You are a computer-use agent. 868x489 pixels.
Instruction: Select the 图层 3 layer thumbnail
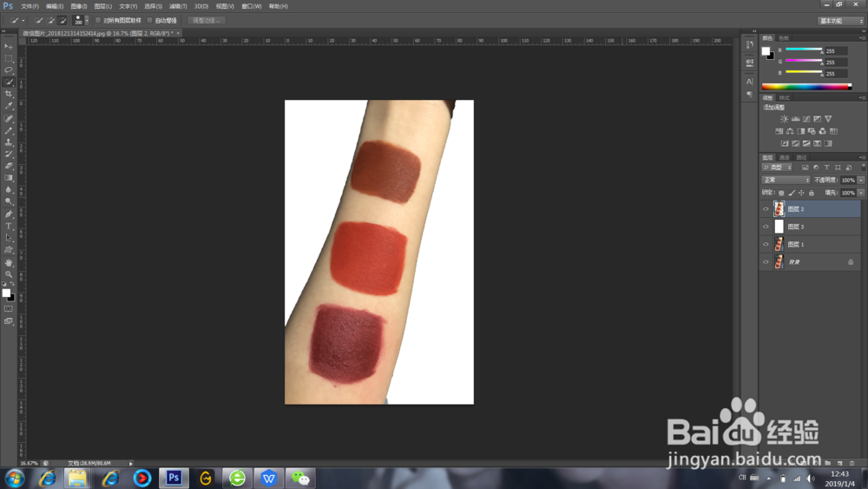coord(779,227)
